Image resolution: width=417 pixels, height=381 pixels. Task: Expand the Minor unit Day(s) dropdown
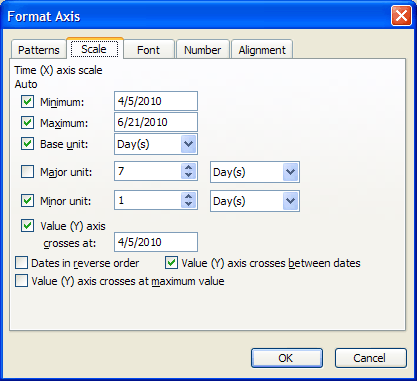tap(290, 201)
